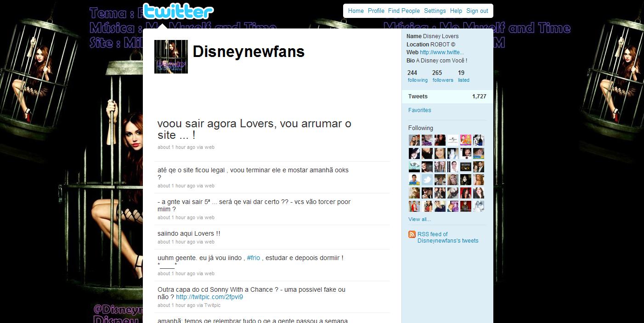Screen dimensions: 644x323
Task: Open the pink cartoon duo avatar in Following
Action: pyautogui.click(x=466, y=140)
